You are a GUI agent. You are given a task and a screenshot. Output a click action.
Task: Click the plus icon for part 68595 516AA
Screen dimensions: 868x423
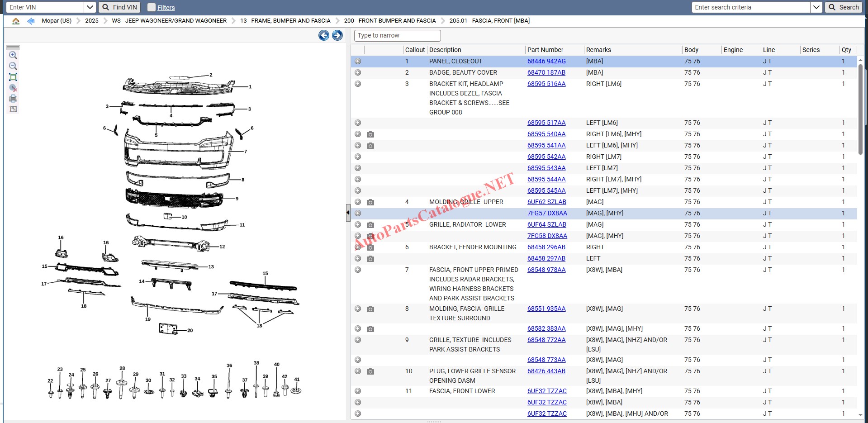coord(358,84)
